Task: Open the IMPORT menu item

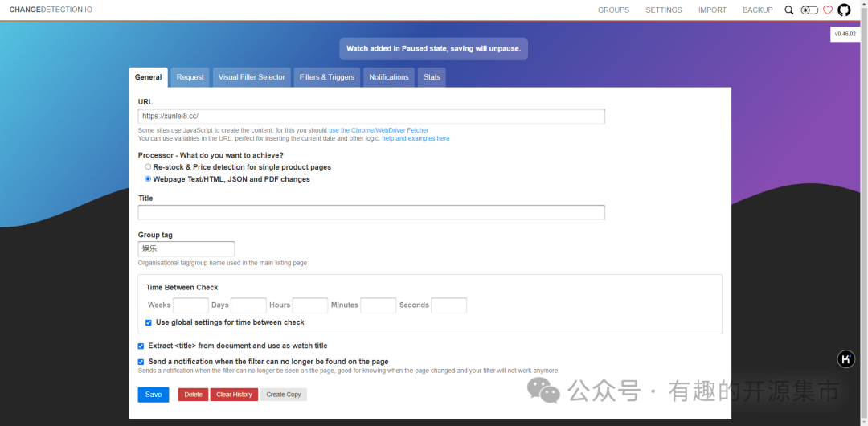Action: point(712,10)
